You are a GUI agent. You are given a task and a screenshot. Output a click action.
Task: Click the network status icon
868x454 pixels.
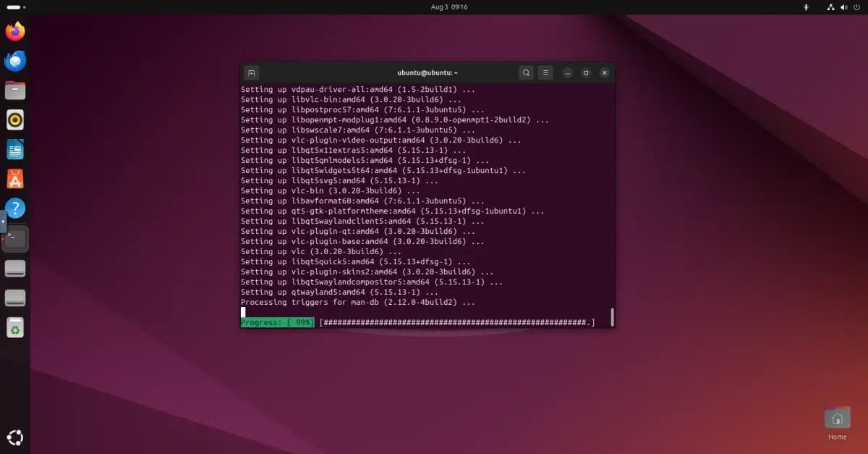point(831,7)
